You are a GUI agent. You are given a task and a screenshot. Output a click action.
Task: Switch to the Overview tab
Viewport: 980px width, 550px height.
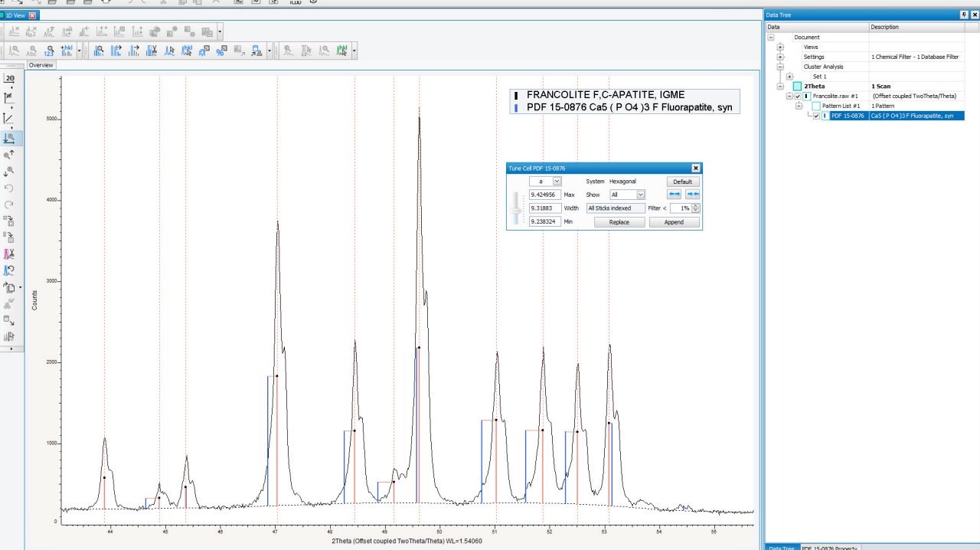click(41, 65)
